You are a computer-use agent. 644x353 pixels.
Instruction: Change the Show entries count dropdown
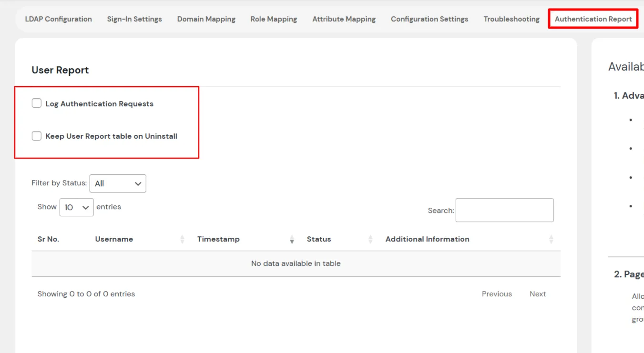point(76,207)
